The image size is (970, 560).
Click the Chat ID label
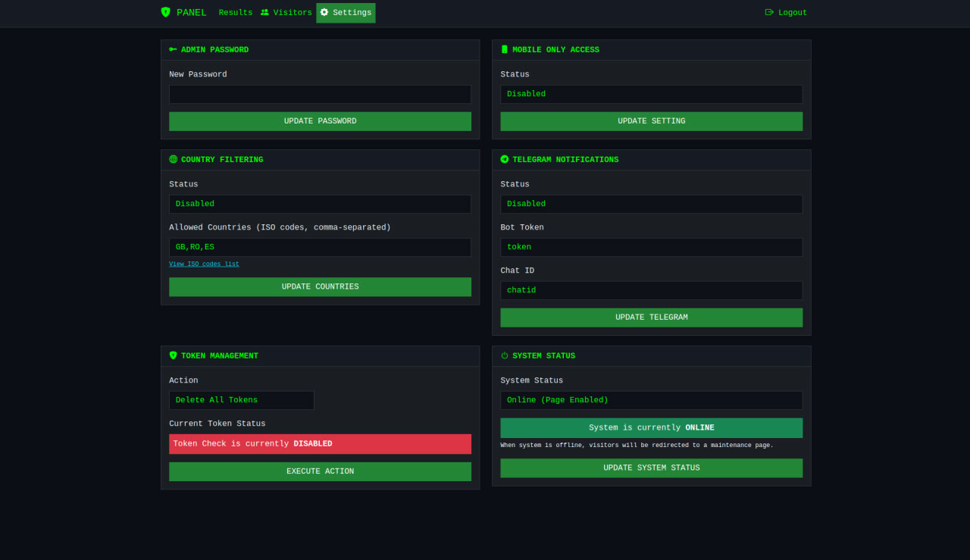[518, 271]
